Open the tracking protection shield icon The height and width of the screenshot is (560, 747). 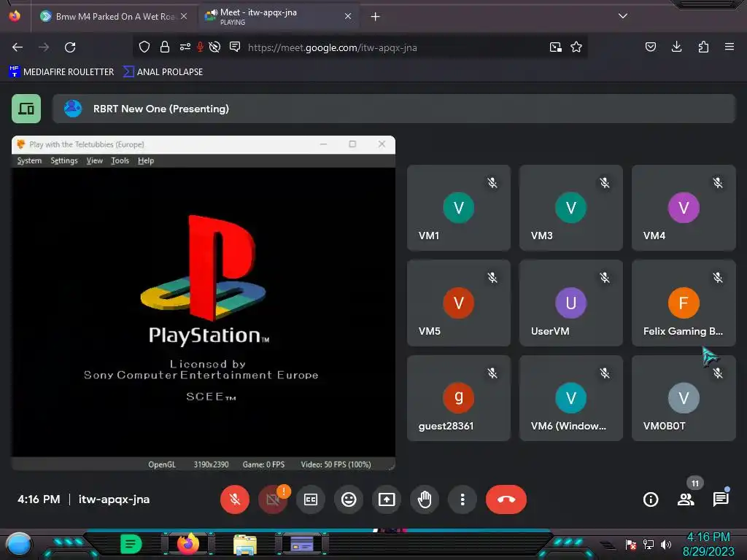[144, 47]
